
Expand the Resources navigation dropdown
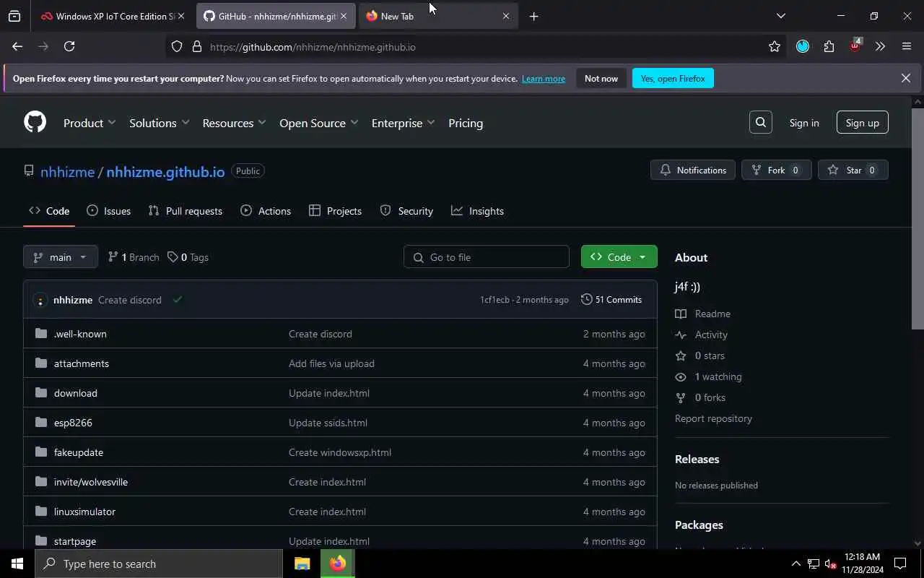coord(234,123)
